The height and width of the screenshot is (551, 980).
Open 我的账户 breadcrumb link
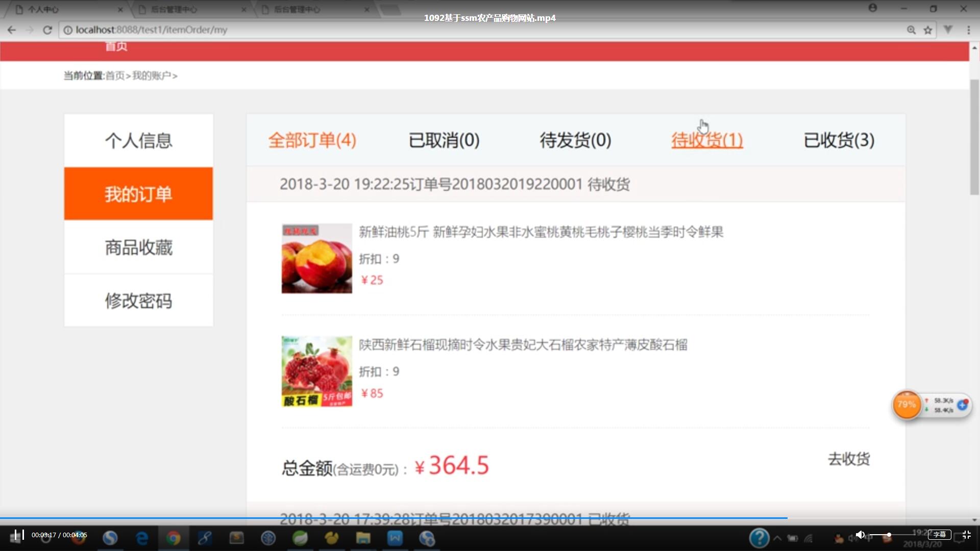[151, 76]
